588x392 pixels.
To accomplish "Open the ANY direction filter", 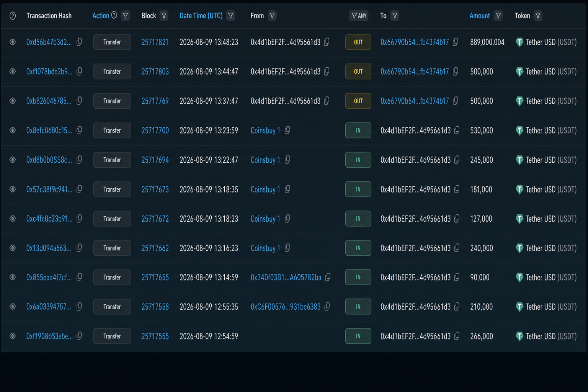I will click(359, 16).
